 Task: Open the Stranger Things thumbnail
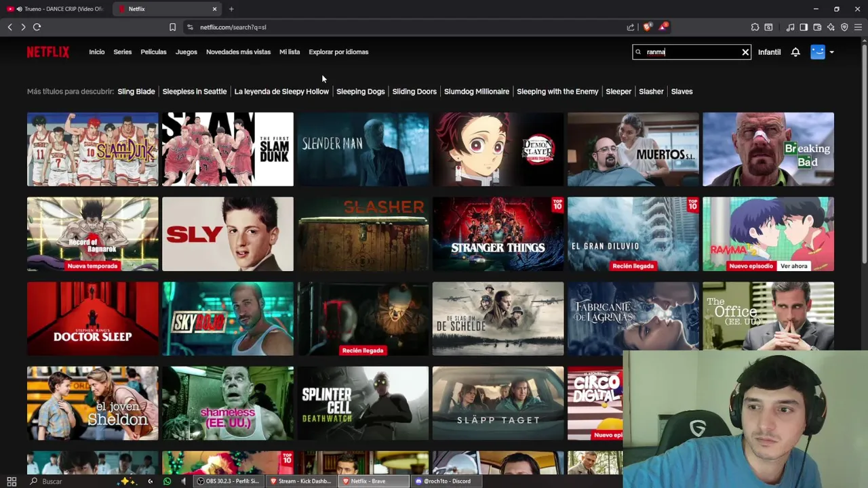coord(498,234)
